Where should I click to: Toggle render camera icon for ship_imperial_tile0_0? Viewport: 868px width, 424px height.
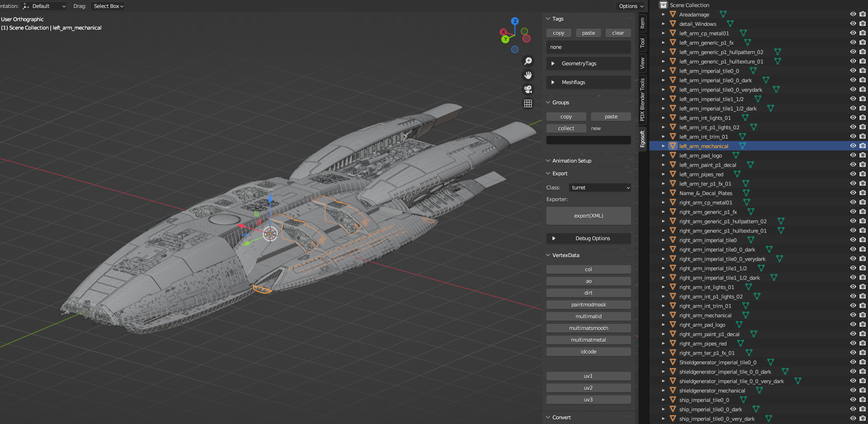862,400
